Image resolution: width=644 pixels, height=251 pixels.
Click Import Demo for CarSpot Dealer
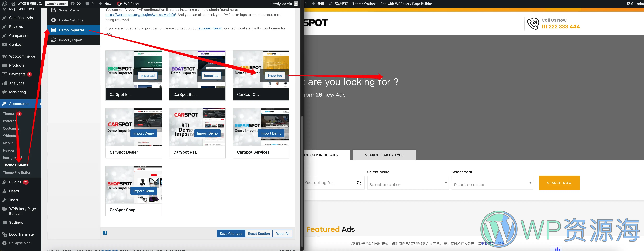143,133
